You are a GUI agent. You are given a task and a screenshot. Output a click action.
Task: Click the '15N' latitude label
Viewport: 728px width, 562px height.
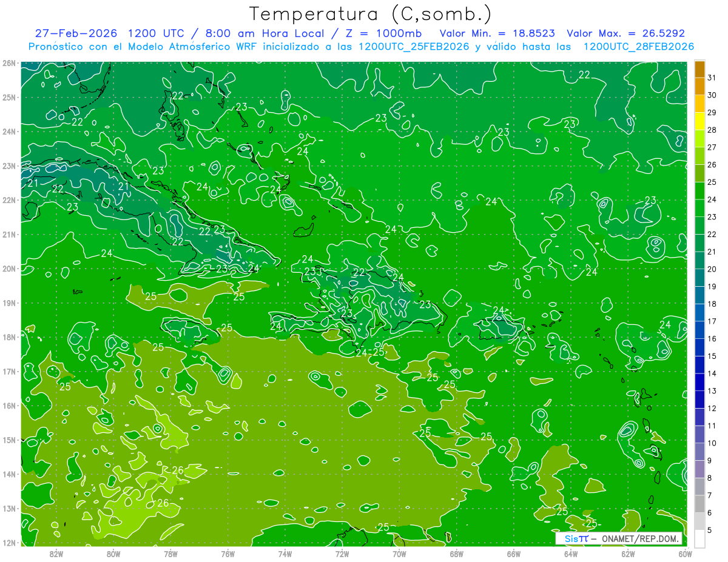pos(8,440)
